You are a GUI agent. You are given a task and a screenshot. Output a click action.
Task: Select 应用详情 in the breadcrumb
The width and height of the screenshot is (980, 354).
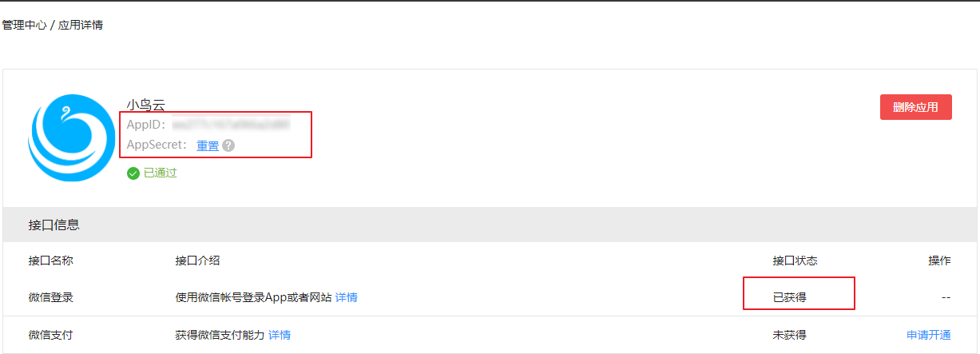click(81, 26)
